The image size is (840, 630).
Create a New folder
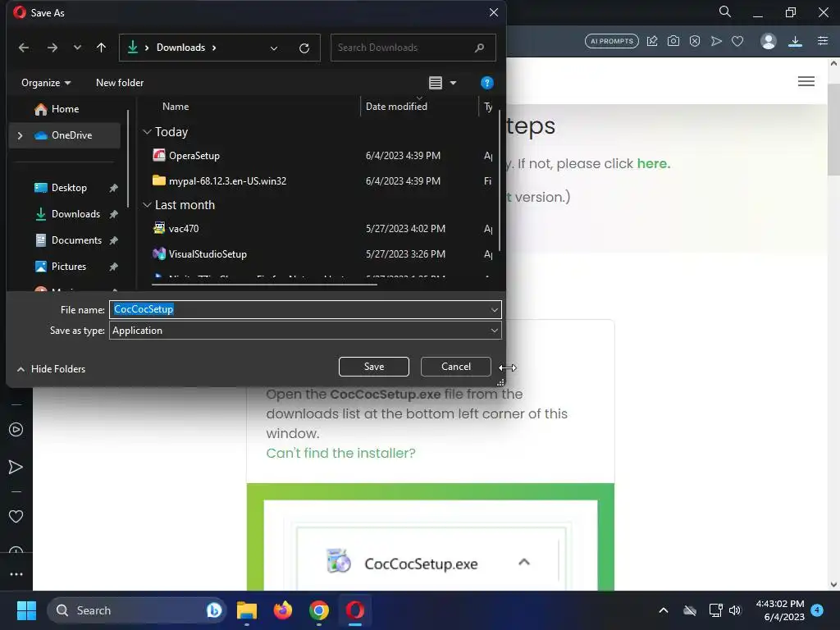click(x=120, y=83)
